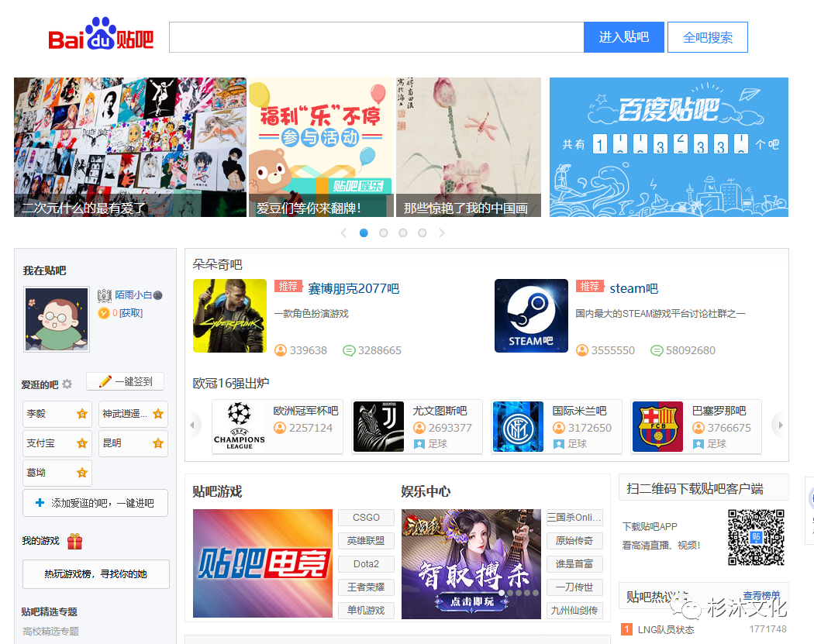Click the 获取 link next to coins

click(131, 313)
